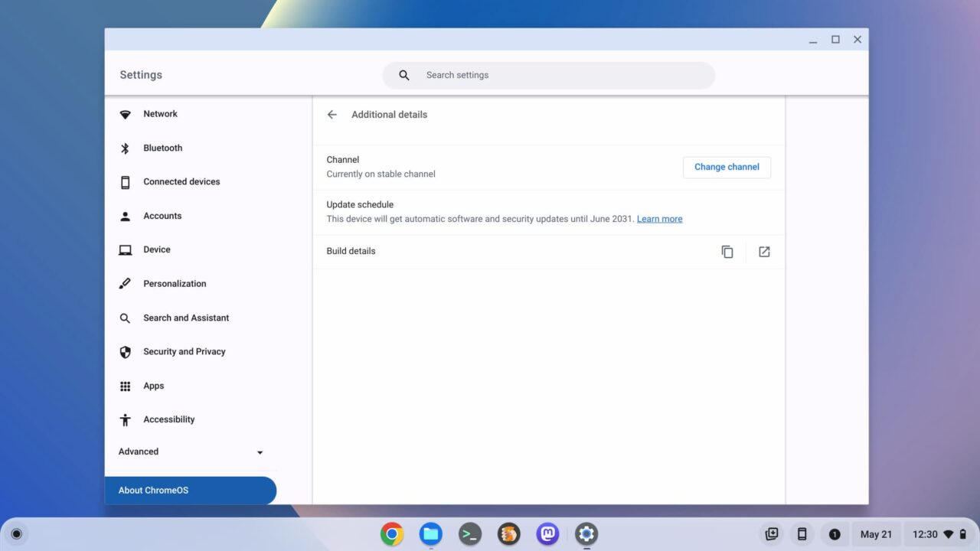Image resolution: width=980 pixels, height=551 pixels.
Task: Go to Accessibility settings
Action: 191,420
